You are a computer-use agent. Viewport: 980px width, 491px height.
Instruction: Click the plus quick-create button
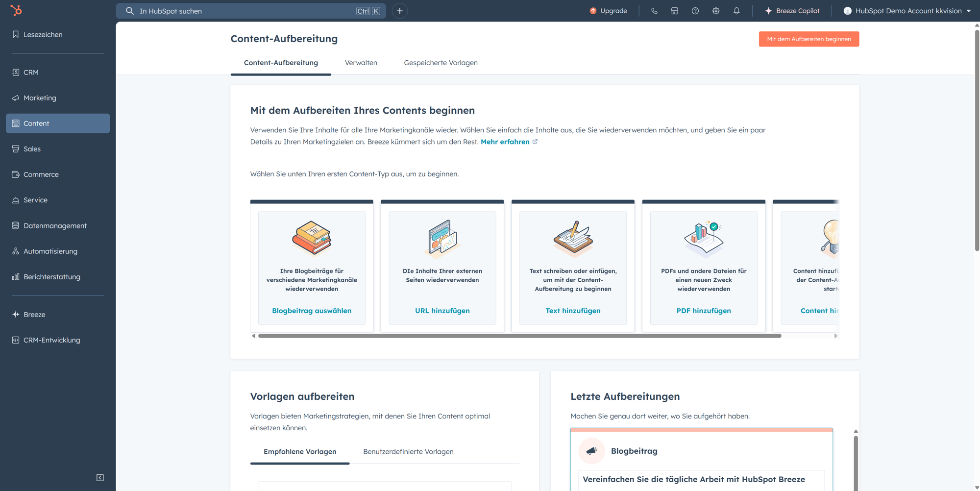click(x=400, y=11)
